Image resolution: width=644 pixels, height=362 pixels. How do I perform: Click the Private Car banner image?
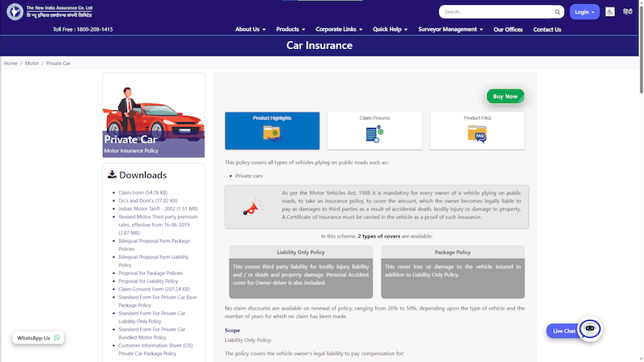154,115
